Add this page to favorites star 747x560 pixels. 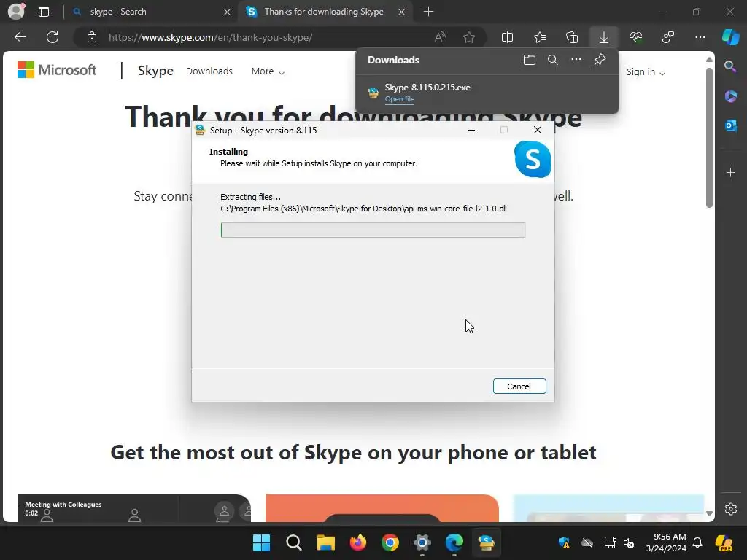point(469,37)
